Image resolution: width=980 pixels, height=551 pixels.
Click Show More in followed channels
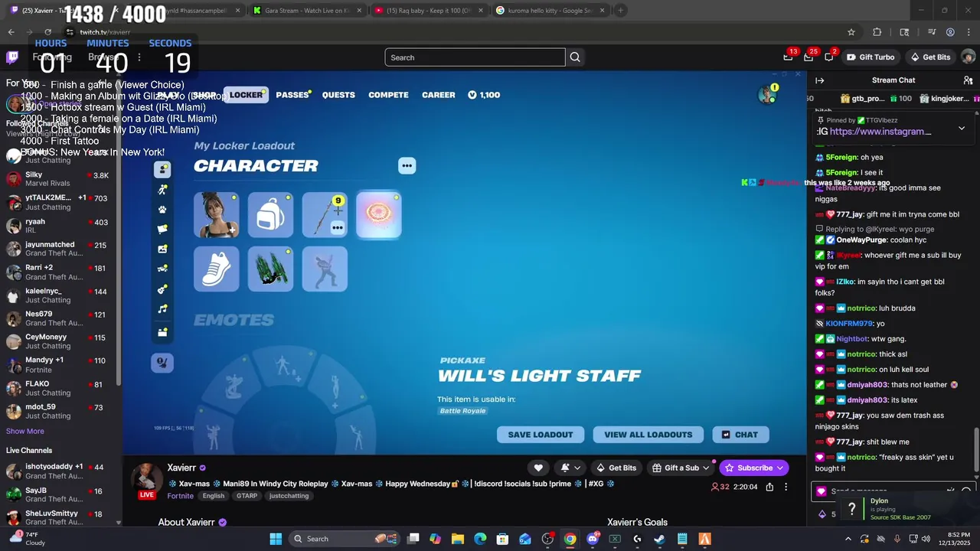24,431
